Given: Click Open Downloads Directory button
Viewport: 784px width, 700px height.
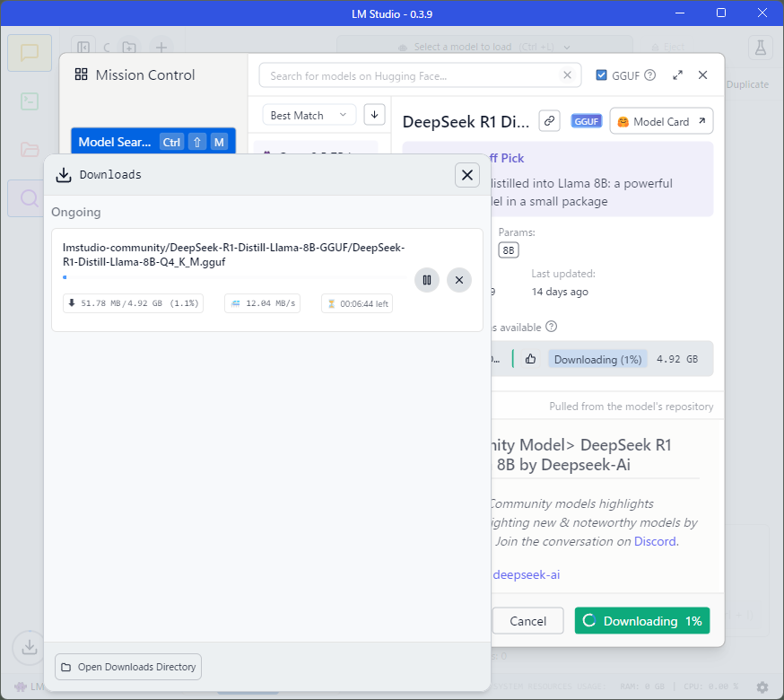Looking at the screenshot, I should 128,667.
